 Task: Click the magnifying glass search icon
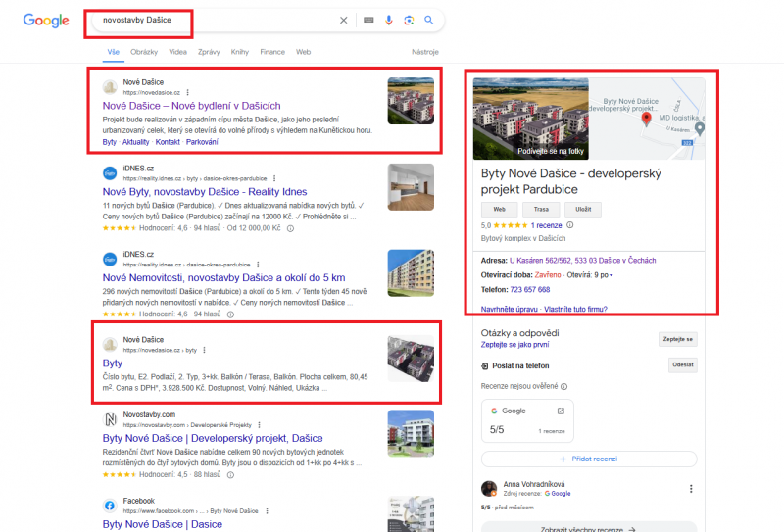click(429, 20)
